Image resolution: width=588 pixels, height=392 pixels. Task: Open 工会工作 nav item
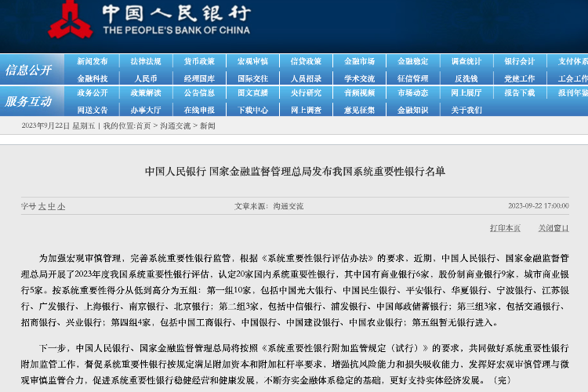(572, 78)
